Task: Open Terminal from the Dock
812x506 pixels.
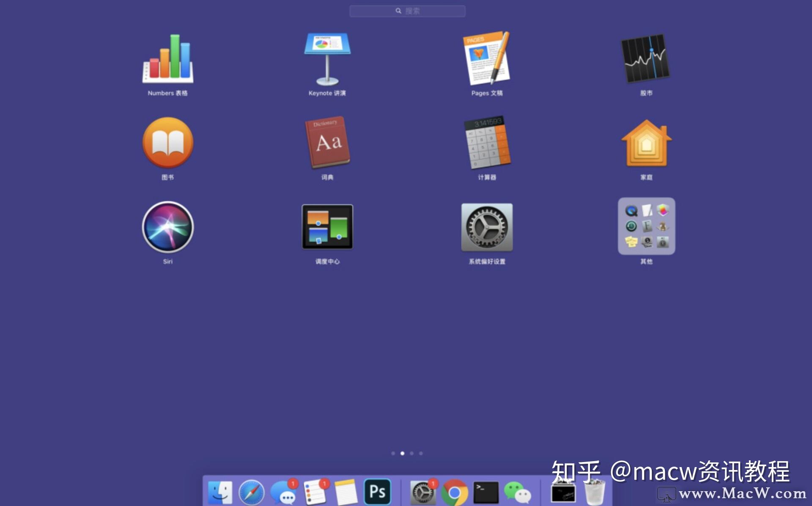Action: click(x=486, y=492)
